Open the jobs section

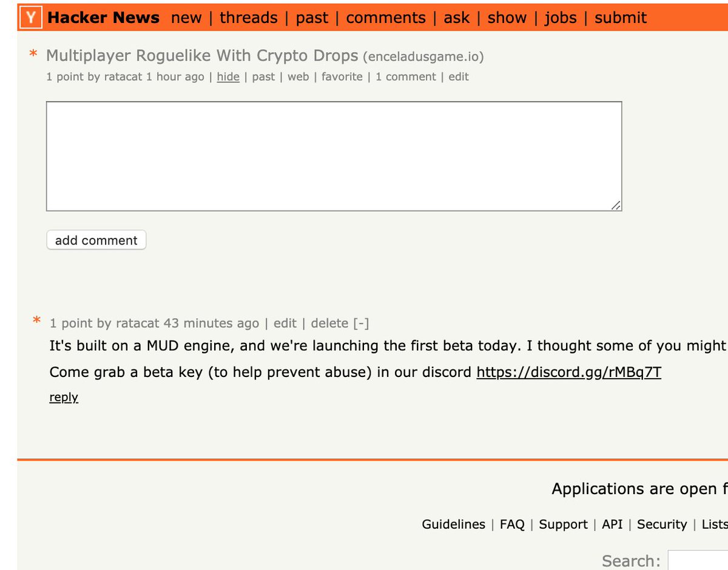point(561,18)
